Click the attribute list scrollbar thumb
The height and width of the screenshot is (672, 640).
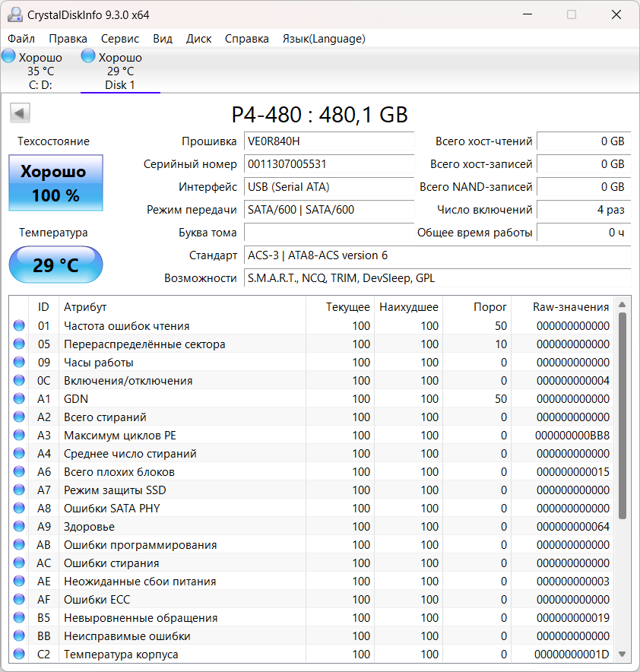coord(623,416)
